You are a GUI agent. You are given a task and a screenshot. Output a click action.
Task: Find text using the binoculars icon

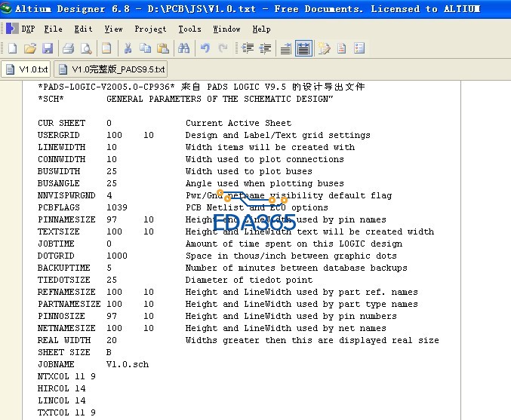(184, 48)
